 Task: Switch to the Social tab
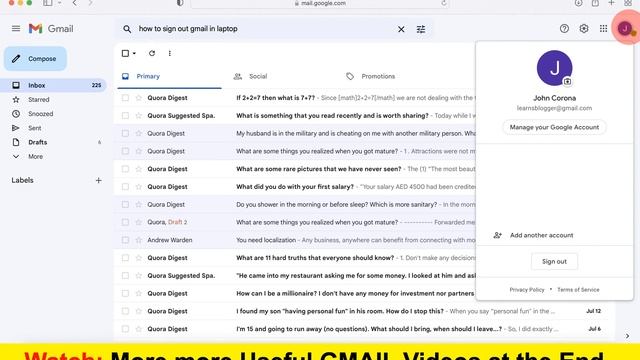258,76
